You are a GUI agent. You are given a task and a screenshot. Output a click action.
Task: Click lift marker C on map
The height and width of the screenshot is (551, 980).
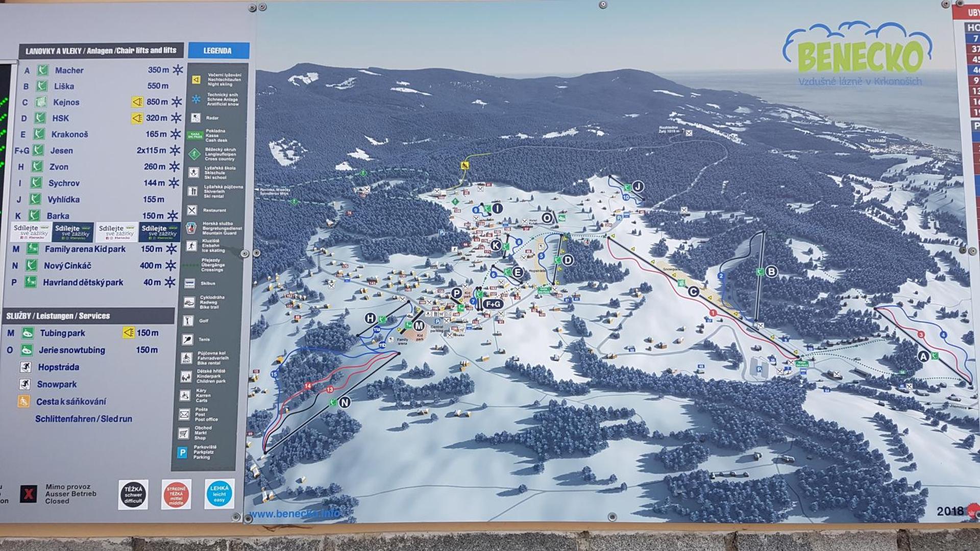click(693, 292)
